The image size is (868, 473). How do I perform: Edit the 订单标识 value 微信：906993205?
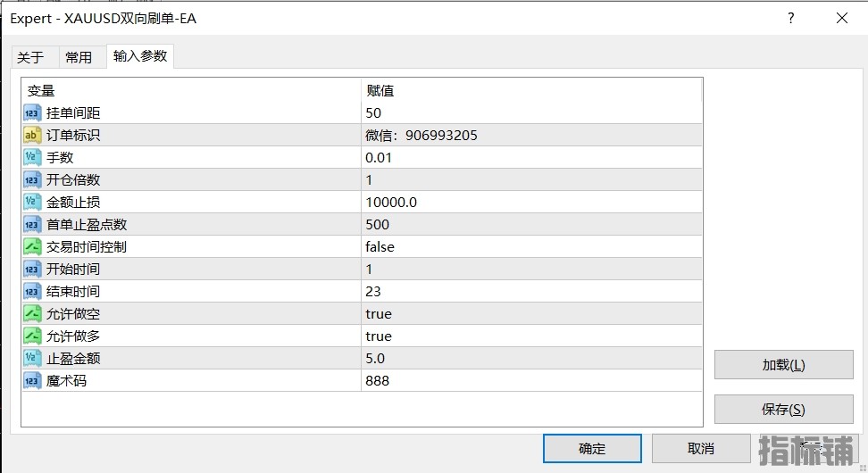[x=531, y=135]
